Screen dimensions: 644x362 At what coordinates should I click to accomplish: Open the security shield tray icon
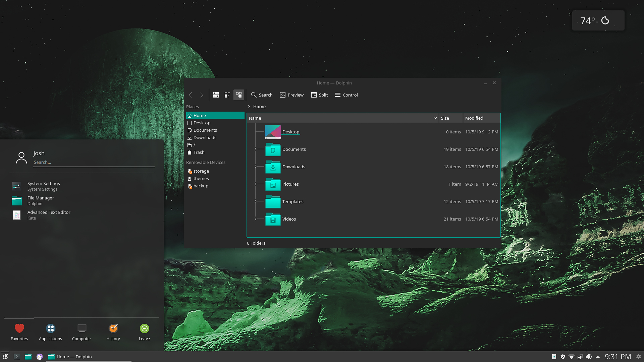563,357
